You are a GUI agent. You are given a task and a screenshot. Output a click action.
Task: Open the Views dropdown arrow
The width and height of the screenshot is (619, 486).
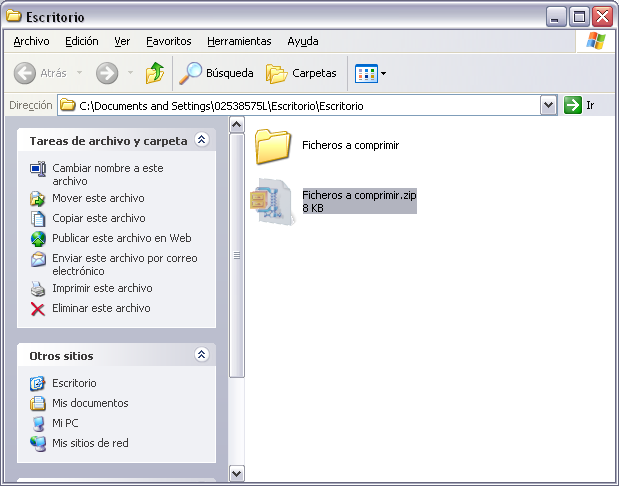point(383,73)
